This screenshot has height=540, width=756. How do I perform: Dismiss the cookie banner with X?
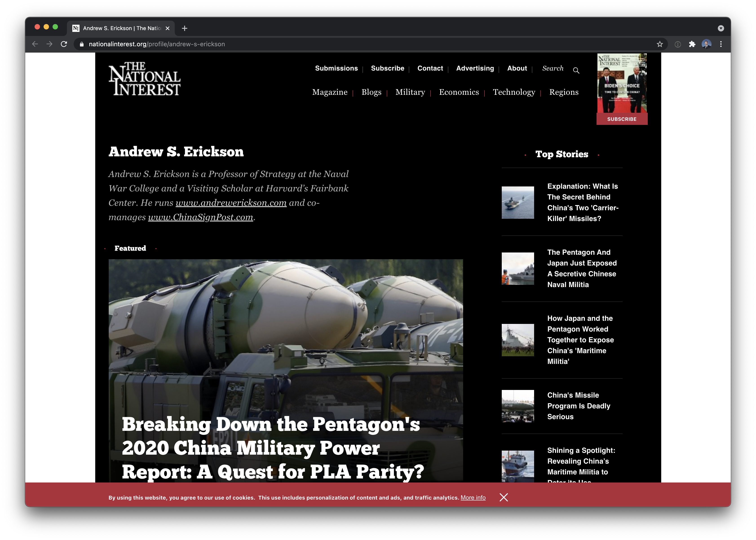click(504, 497)
